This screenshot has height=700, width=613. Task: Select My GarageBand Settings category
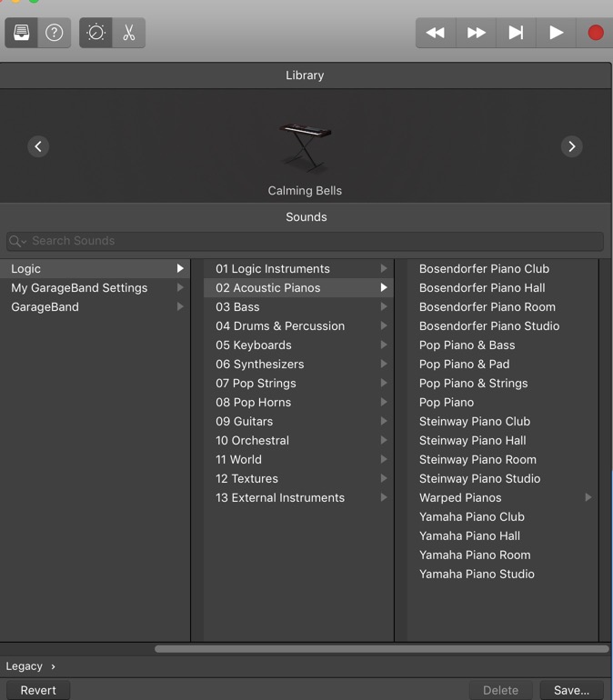coord(95,288)
